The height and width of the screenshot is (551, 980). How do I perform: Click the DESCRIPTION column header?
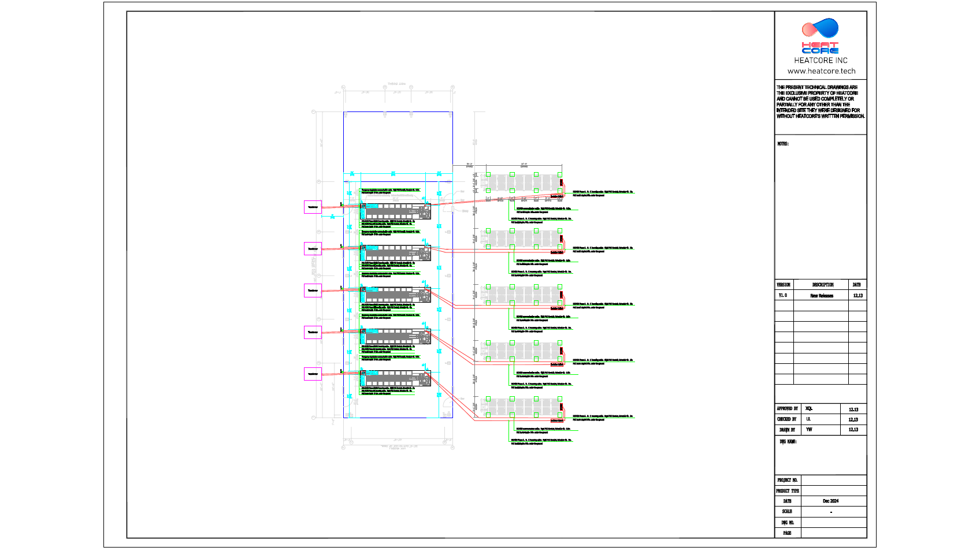823,285
